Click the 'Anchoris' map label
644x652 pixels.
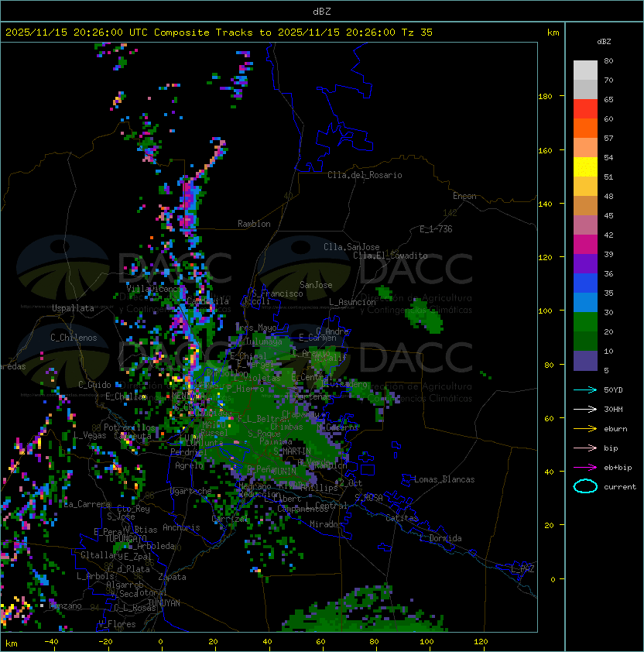[181, 527]
